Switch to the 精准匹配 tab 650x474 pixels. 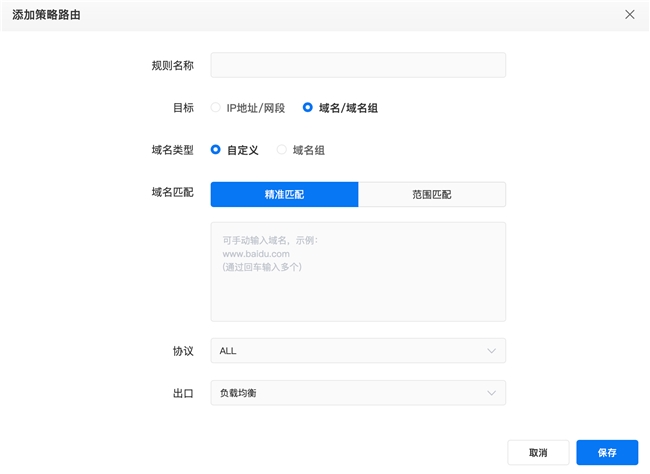284,194
